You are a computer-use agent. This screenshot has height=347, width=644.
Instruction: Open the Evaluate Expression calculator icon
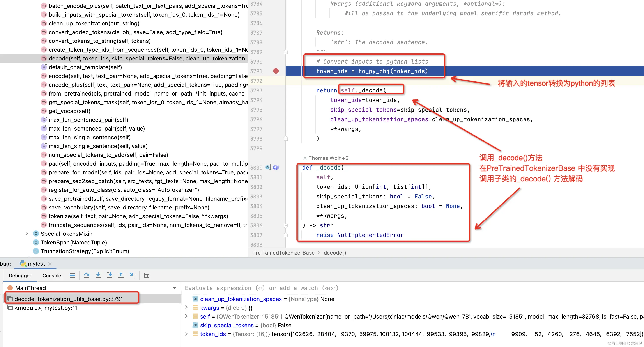(x=147, y=275)
